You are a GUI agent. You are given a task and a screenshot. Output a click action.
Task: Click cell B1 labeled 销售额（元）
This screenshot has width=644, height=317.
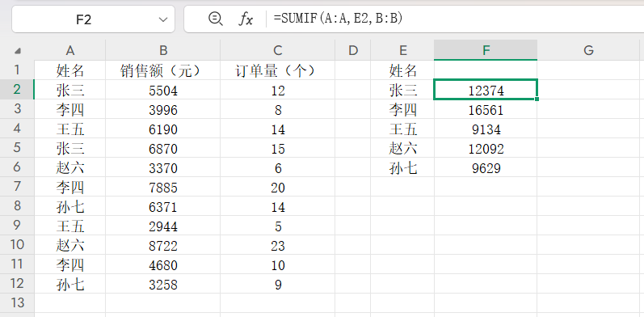click(163, 70)
